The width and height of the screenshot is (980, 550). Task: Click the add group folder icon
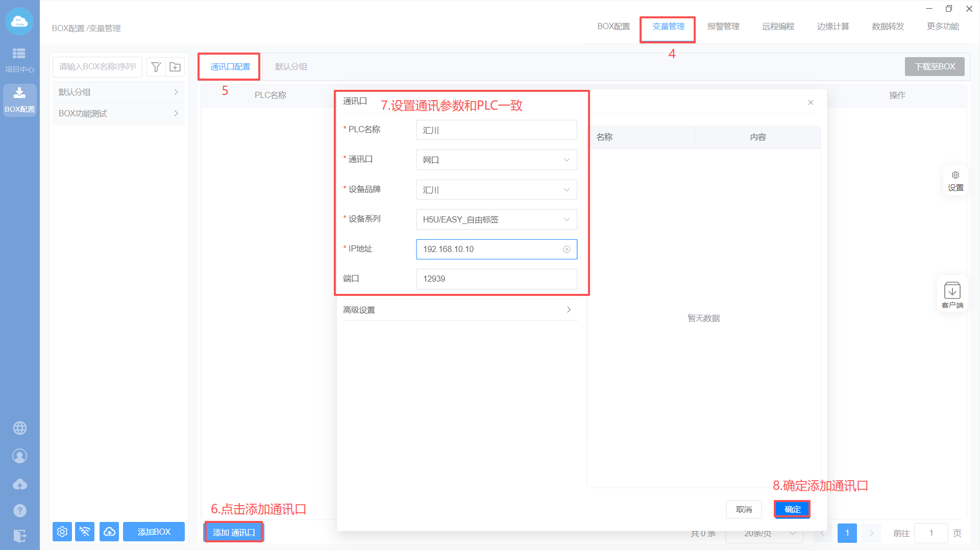point(175,67)
